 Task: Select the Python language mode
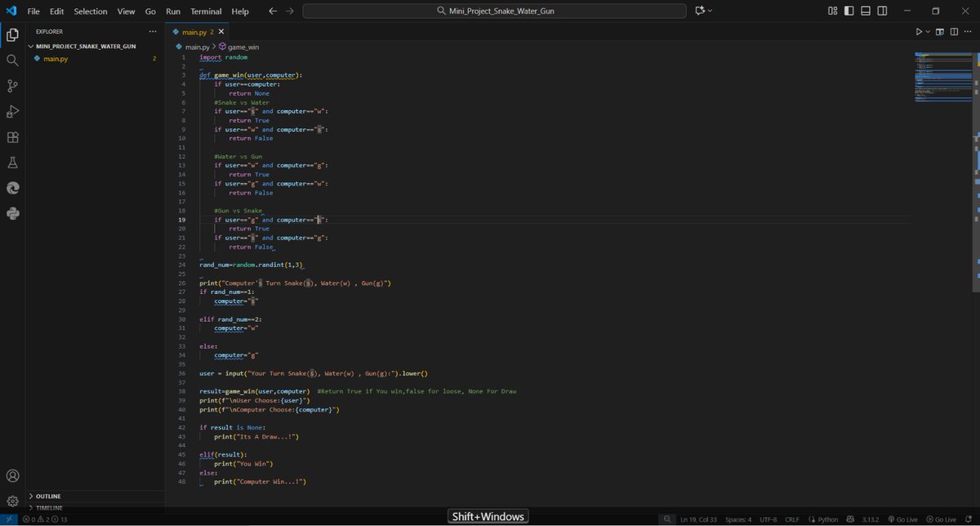[828, 519]
